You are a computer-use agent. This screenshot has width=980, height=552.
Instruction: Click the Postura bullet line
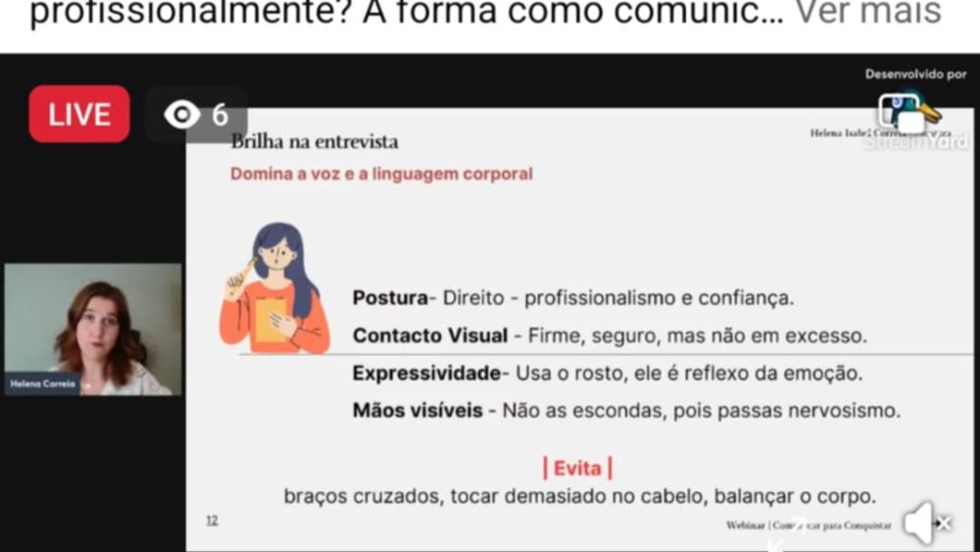click(x=573, y=298)
